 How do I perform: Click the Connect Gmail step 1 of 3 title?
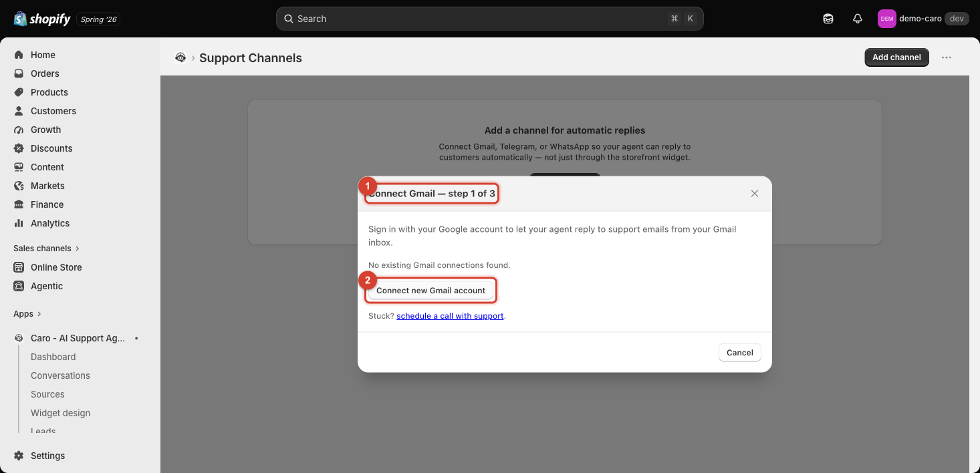[432, 194]
